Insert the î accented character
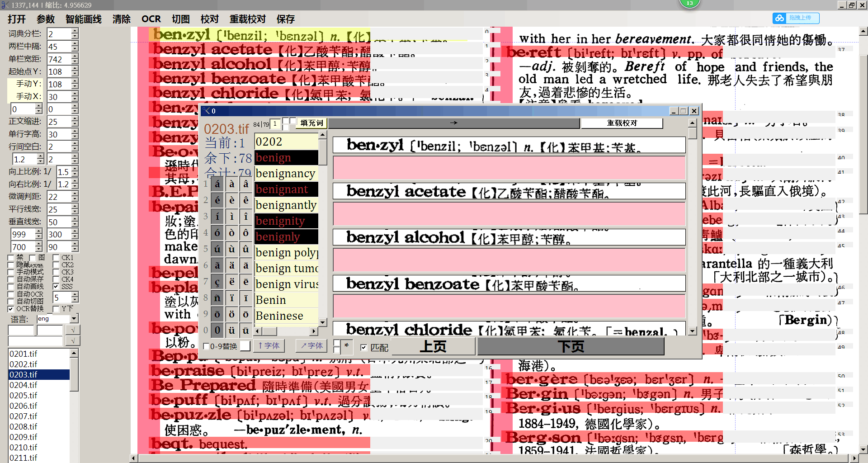The height and width of the screenshot is (463, 868). click(x=245, y=216)
